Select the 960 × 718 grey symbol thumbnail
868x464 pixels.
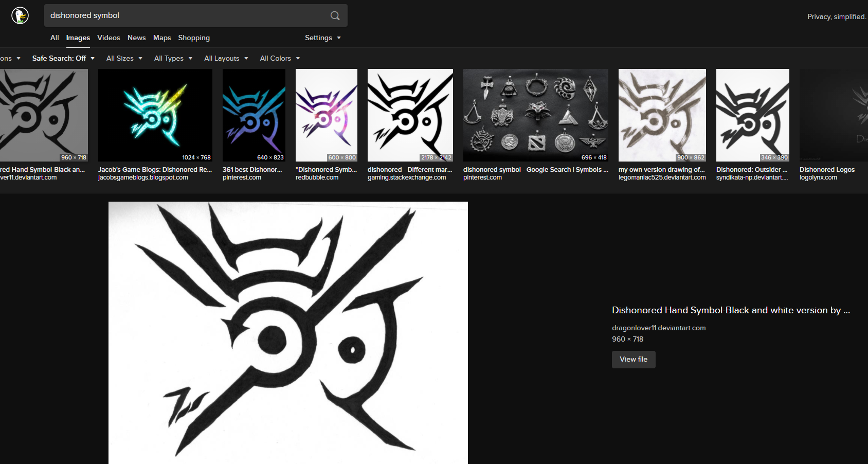pos(44,115)
